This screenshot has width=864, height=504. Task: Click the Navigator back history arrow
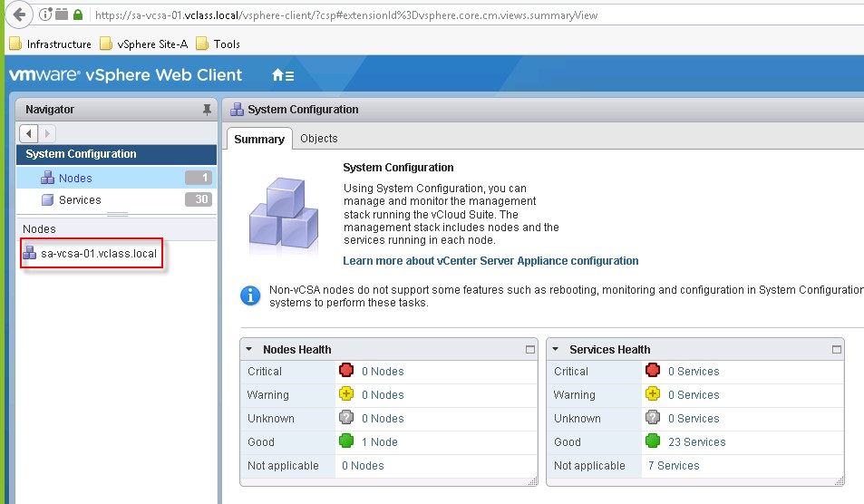[29, 133]
